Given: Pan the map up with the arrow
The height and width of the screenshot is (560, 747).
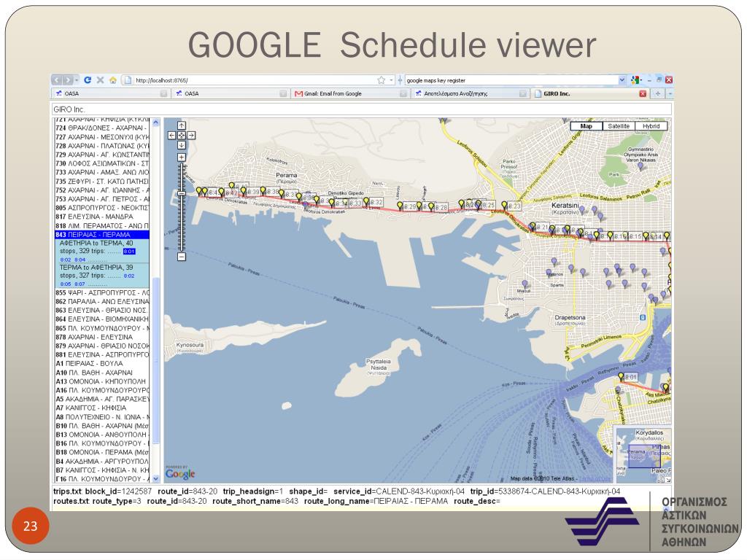Looking at the screenshot, I should point(182,125).
